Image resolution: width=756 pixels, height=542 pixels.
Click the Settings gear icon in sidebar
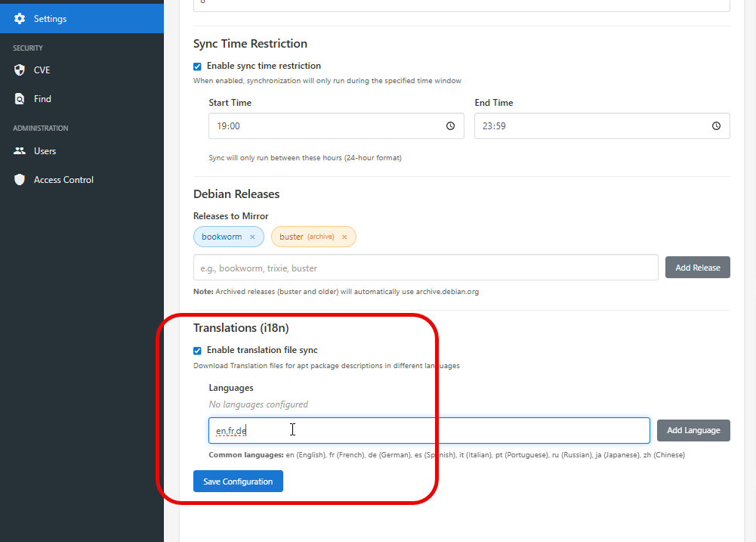[20, 19]
